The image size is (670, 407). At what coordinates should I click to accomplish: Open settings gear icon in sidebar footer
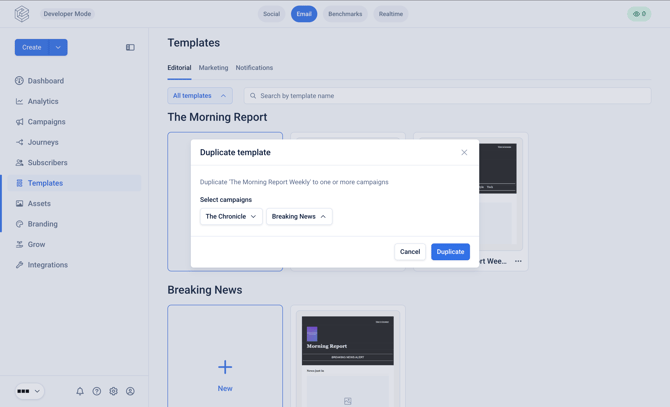coord(113,391)
